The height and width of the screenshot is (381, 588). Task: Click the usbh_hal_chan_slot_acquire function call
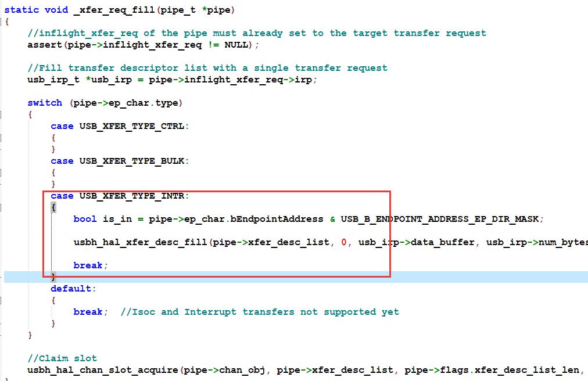[102, 370]
